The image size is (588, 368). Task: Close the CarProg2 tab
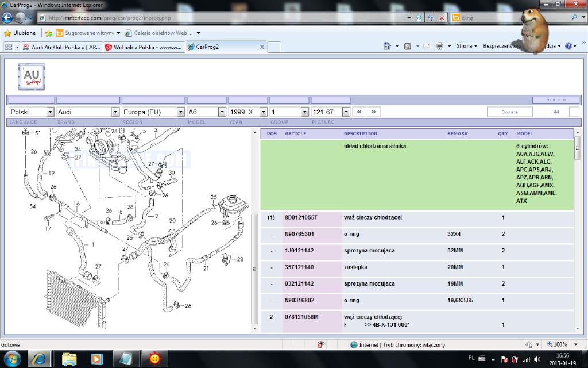point(262,47)
